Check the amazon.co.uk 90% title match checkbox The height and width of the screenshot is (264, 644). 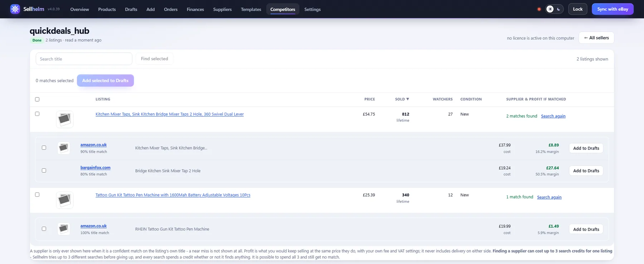44,147
